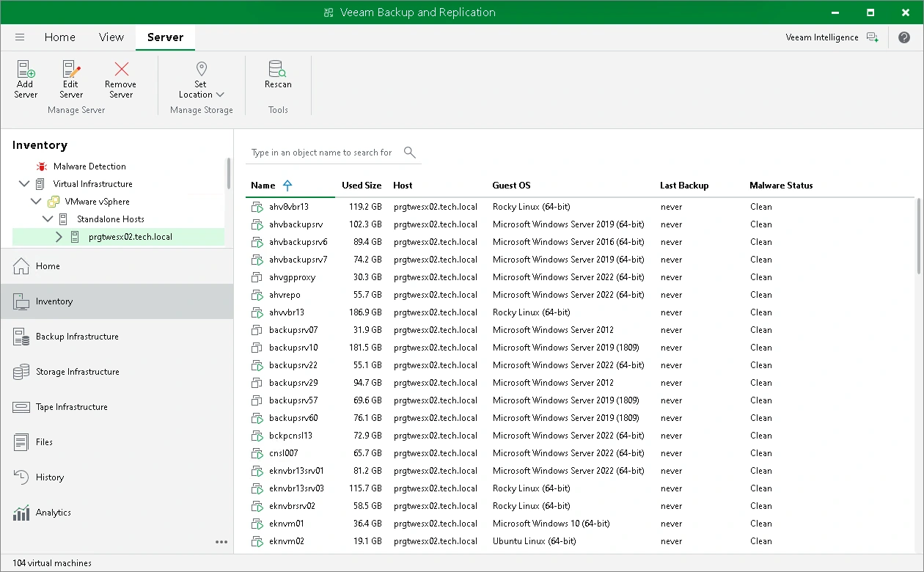Collapse the Standalone Hosts node
This screenshot has height=572, width=924.
pos(48,219)
